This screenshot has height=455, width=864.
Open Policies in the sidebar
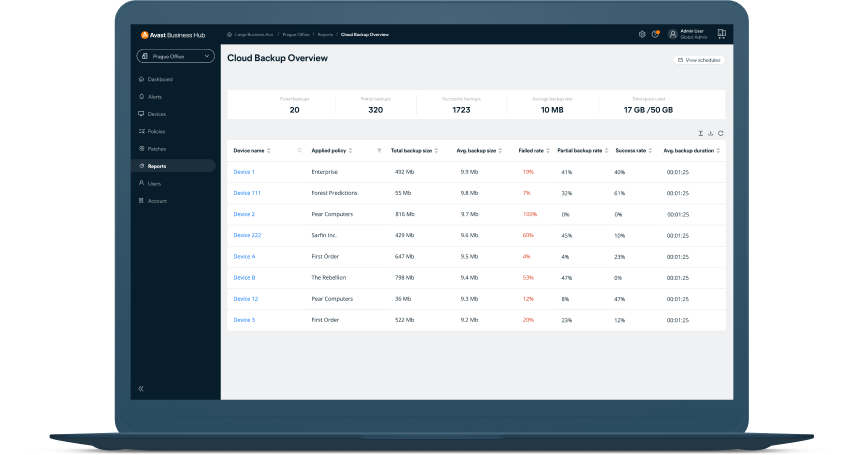coord(156,131)
